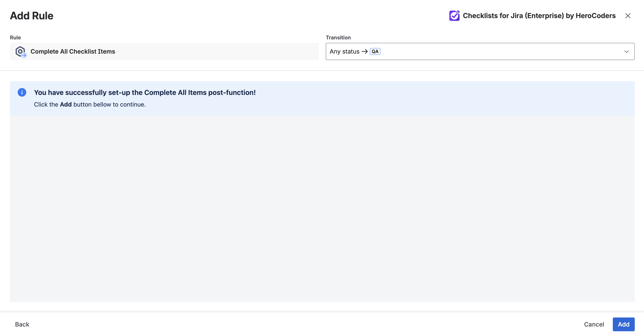Click the Checklists for Jira (Enterprise) title text

539,16
